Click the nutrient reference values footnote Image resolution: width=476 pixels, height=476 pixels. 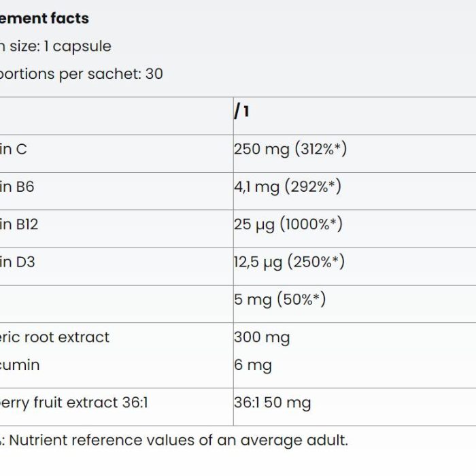click(174, 441)
